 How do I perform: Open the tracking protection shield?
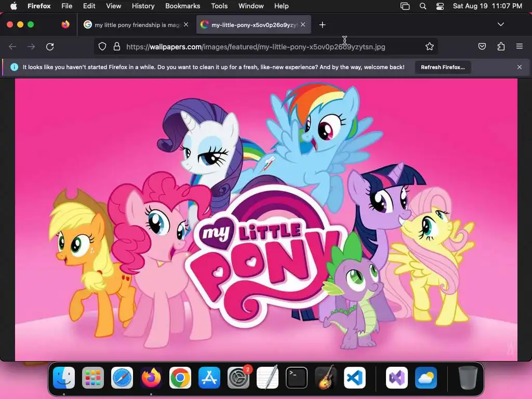tap(102, 46)
